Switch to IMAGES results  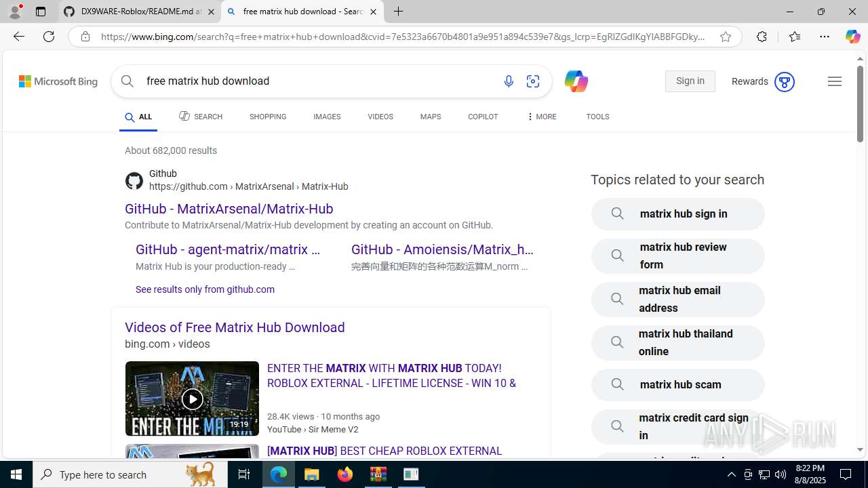point(327,117)
